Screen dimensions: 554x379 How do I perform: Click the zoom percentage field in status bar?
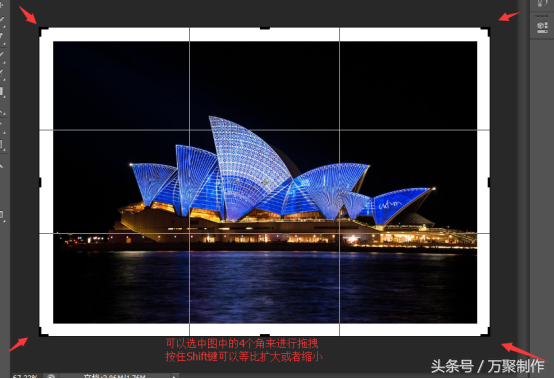tap(25, 377)
